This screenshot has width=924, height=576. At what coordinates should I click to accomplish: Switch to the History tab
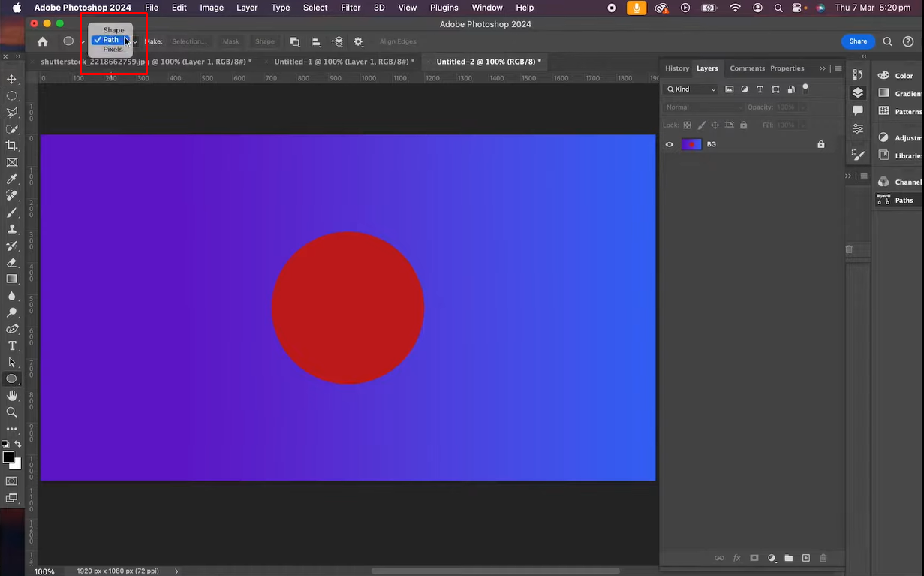click(x=676, y=68)
